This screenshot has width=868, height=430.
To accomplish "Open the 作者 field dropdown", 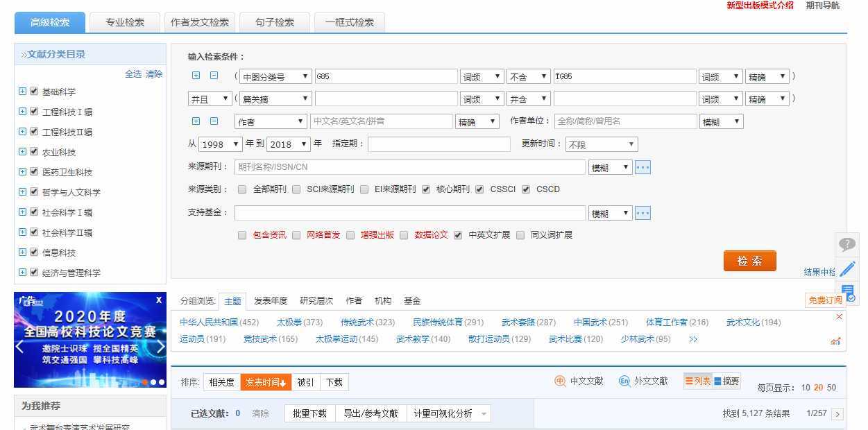I will pyautogui.click(x=271, y=121).
